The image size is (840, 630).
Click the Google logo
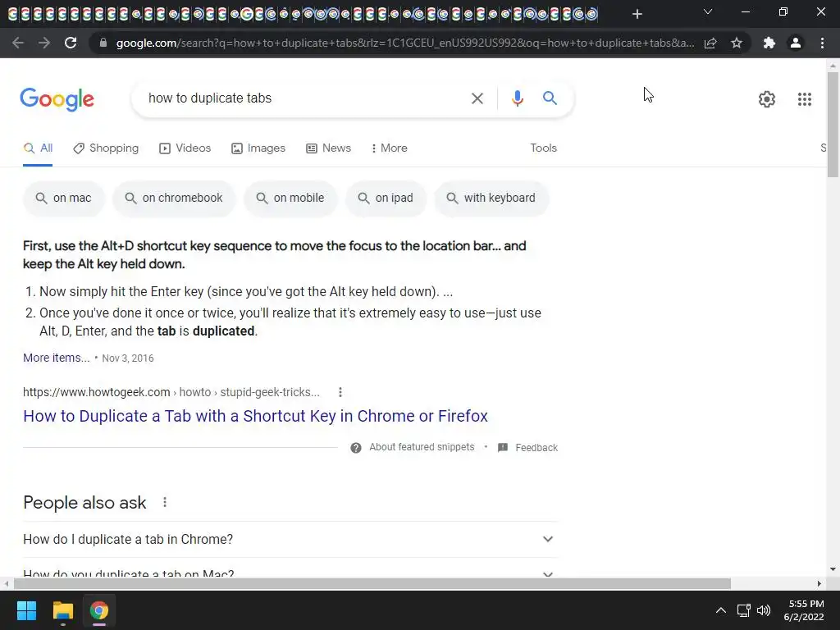pyautogui.click(x=57, y=99)
